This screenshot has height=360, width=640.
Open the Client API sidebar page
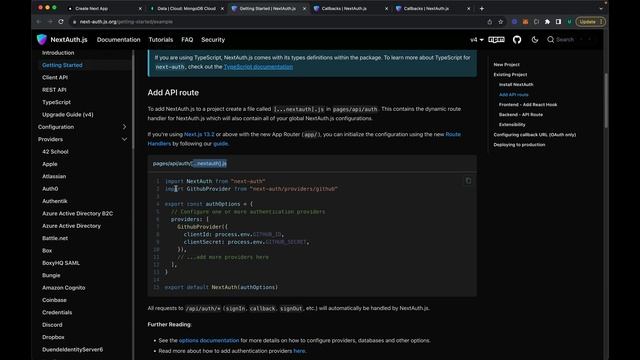[x=55, y=77]
